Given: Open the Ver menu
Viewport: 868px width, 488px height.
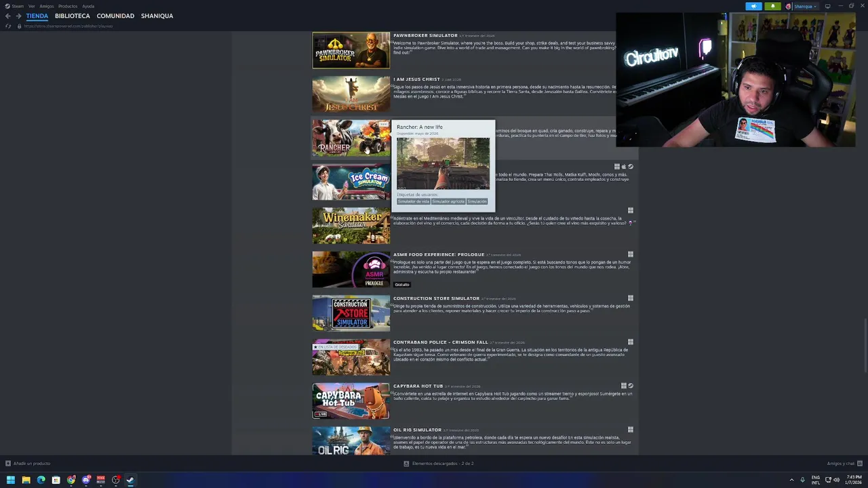Looking at the screenshot, I should point(31,6).
